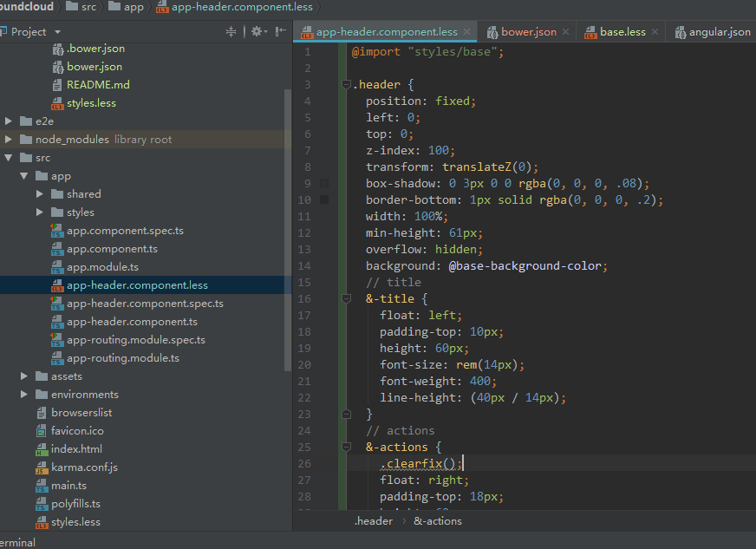This screenshot has height=549, width=756.
Task: Click the scroll-from-source icon in Project toolbar
Action: pyautogui.click(x=231, y=30)
